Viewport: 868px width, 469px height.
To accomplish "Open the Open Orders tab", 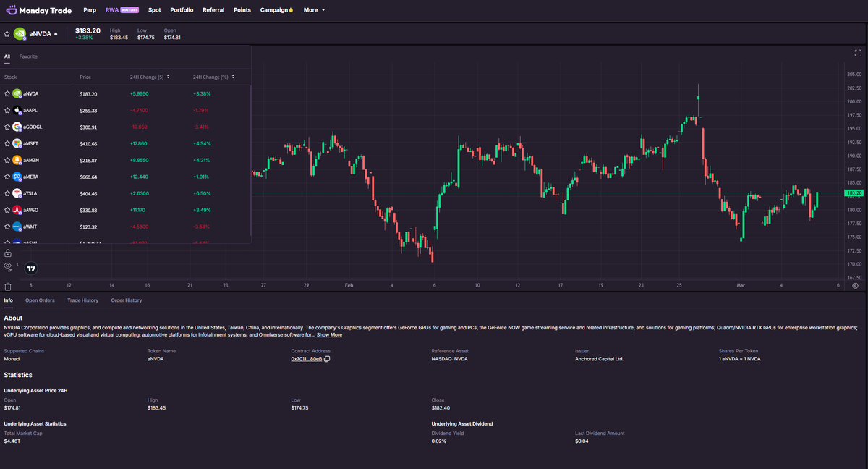I will 40,300.
